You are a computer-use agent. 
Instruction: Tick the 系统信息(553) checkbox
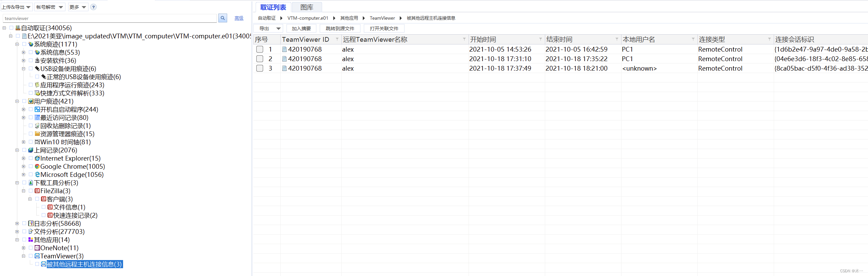pos(31,52)
